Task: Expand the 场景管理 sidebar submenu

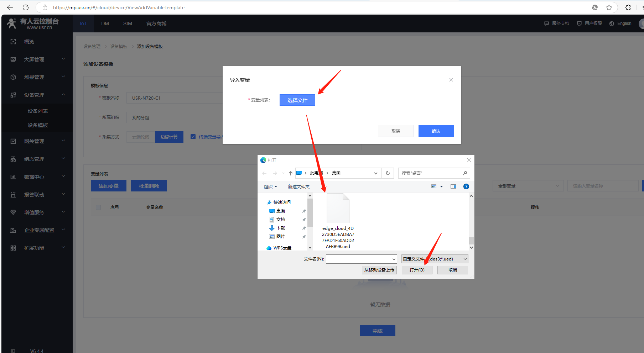Action: 63,77
